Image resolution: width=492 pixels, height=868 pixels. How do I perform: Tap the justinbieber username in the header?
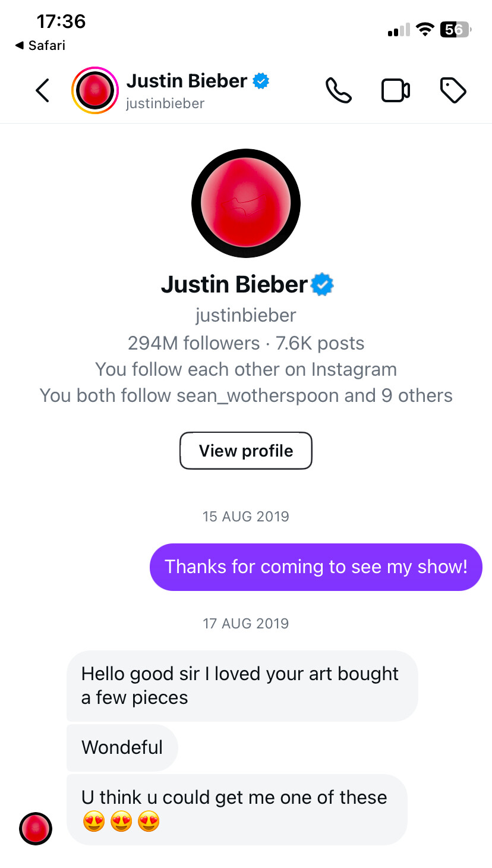(165, 103)
